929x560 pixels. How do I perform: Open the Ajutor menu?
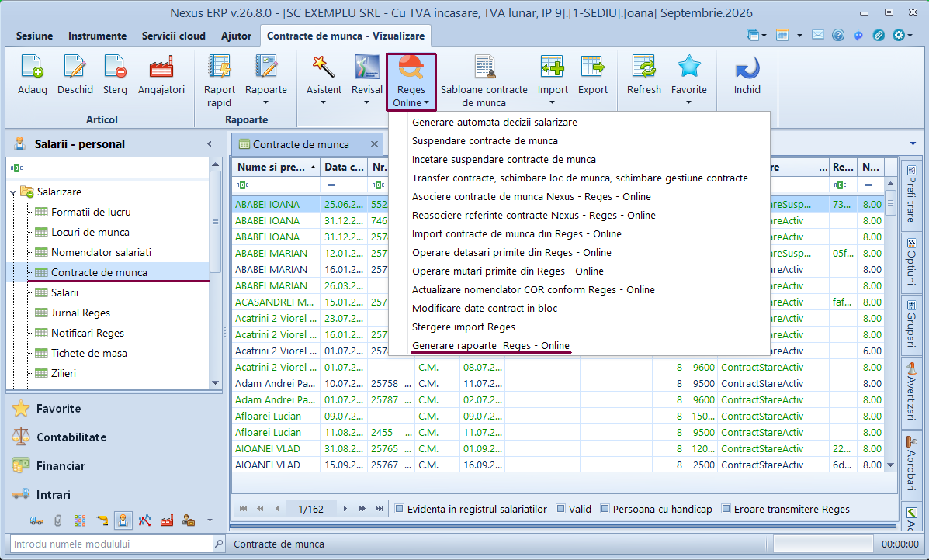(237, 36)
